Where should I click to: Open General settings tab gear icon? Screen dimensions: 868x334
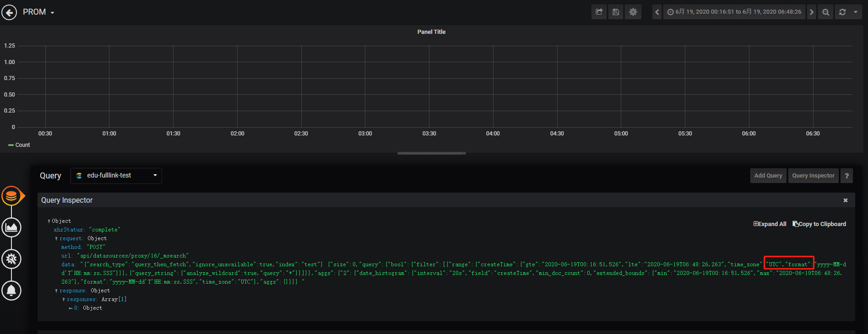11,259
